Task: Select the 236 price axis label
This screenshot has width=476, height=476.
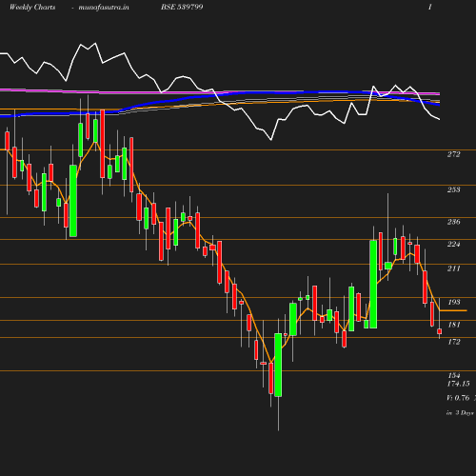Action: [453, 222]
